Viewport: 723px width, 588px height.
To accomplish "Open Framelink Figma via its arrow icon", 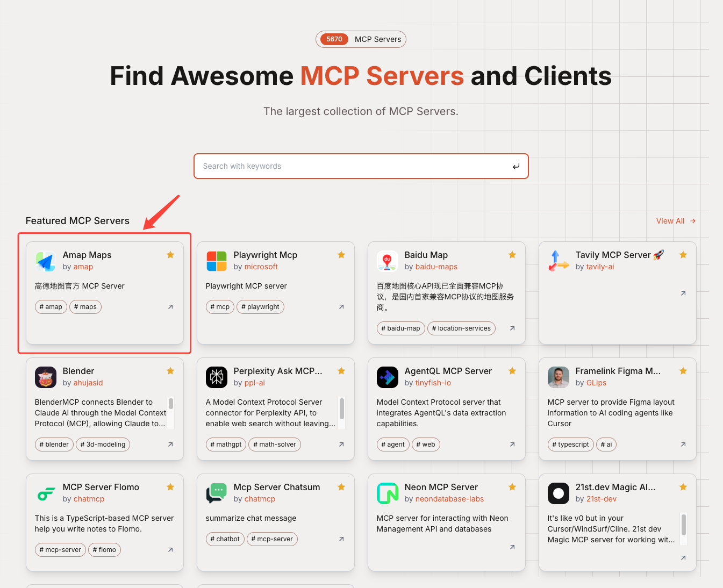I will (x=683, y=444).
